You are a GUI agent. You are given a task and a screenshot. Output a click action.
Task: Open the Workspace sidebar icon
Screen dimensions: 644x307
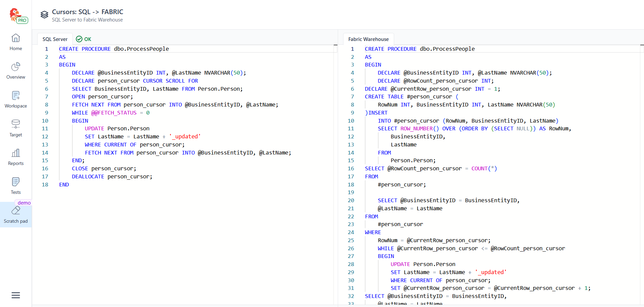[x=16, y=96]
